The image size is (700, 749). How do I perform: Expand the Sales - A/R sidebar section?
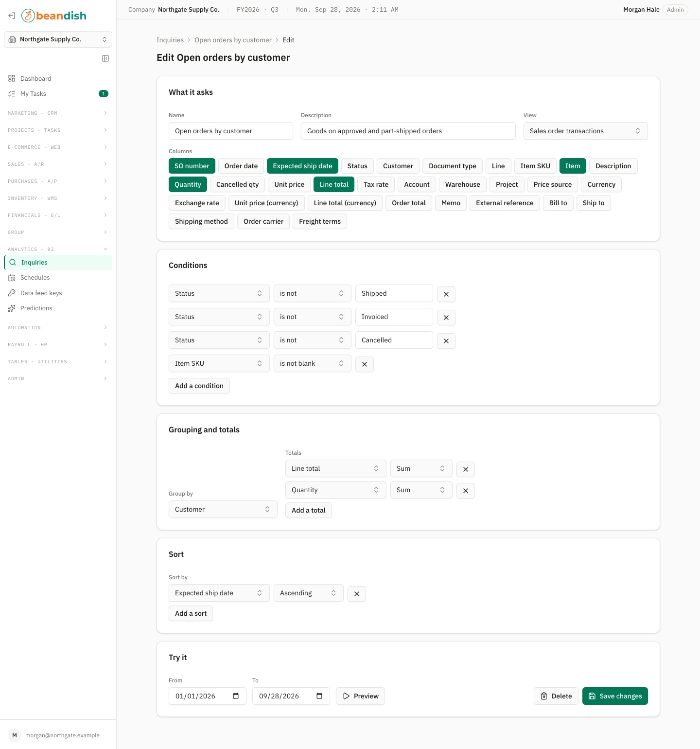[58, 164]
